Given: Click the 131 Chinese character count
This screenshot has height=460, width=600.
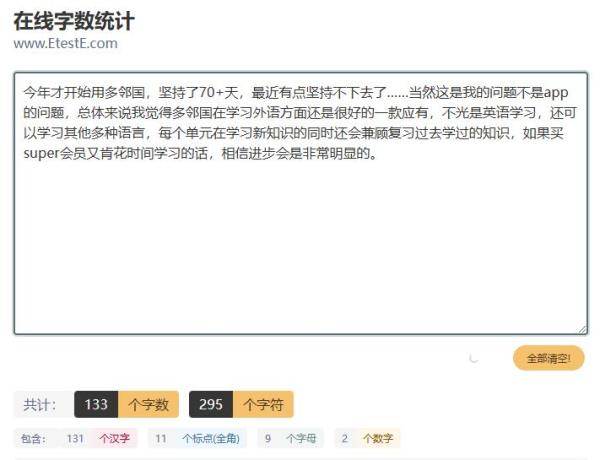Looking at the screenshot, I should click(75, 438).
